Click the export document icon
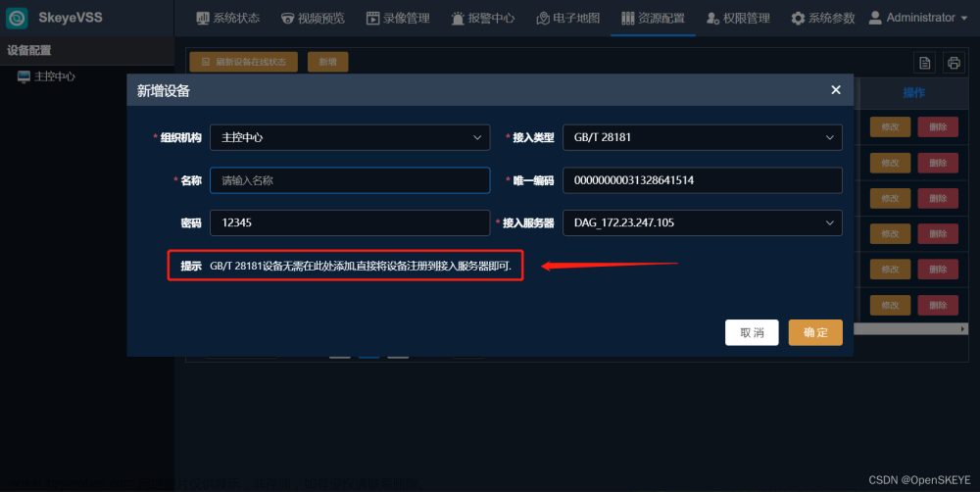Viewport: 980px width, 492px height. (x=924, y=63)
